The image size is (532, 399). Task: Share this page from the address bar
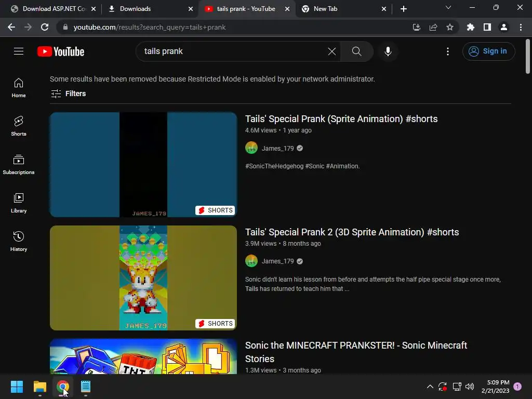tap(433, 27)
